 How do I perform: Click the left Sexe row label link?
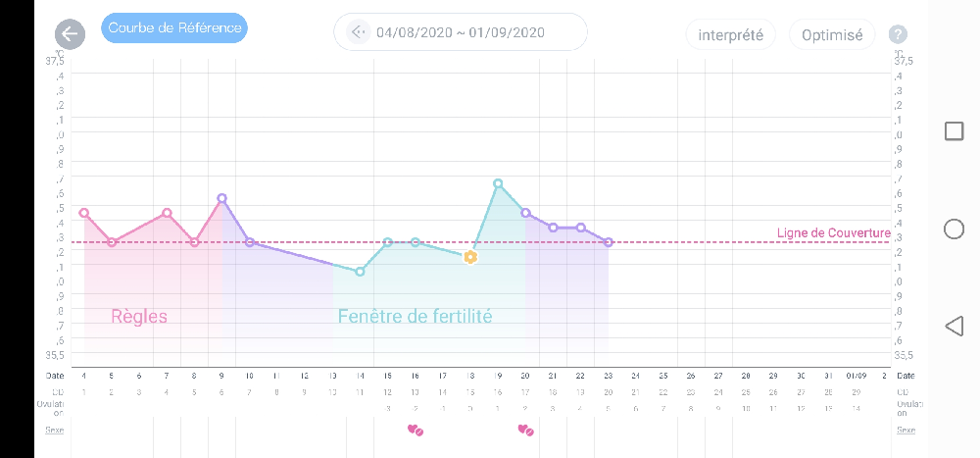(x=55, y=430)
